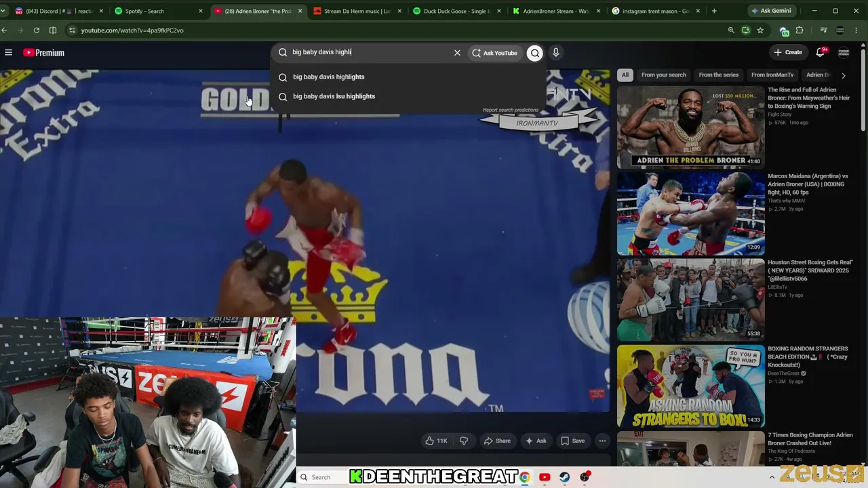This screenshot has width=868, height=488.
Task: Close the Spotify – Search tab
Action: (200, 11)
